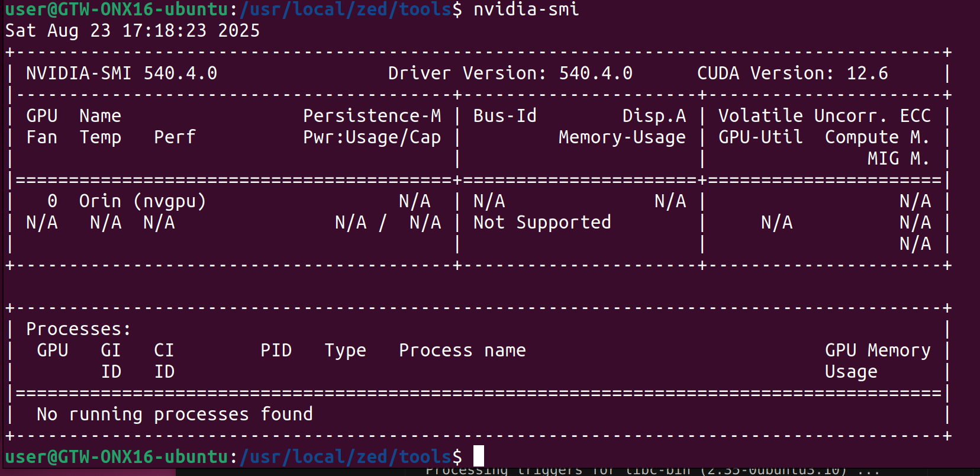Click the nvidia-smi command on the first line
The image size is (980, 476).
pyautogui.click(x=526, y=9)
